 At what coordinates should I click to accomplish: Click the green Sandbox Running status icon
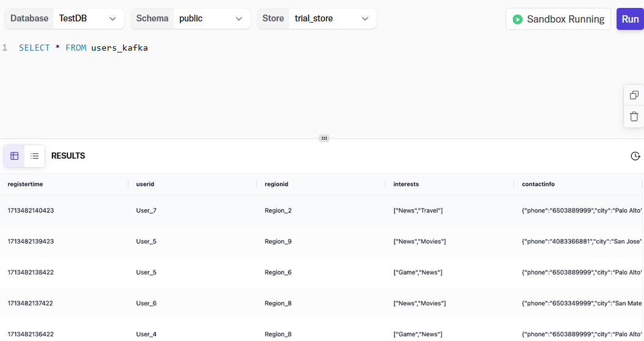point(518,20)
